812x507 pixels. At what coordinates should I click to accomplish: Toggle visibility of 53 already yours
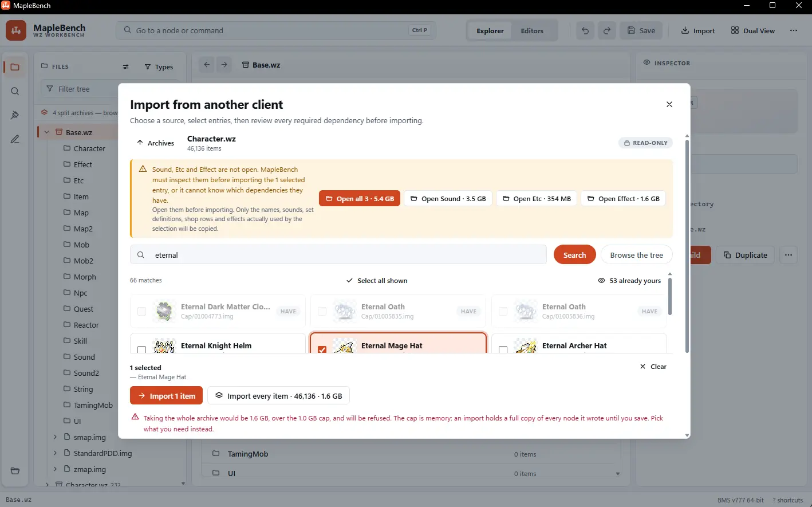point(629,281)
